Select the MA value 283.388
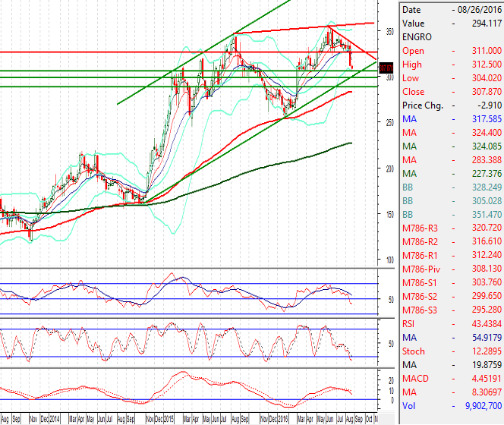The image size is (504, 425). [x=487, y=160]
